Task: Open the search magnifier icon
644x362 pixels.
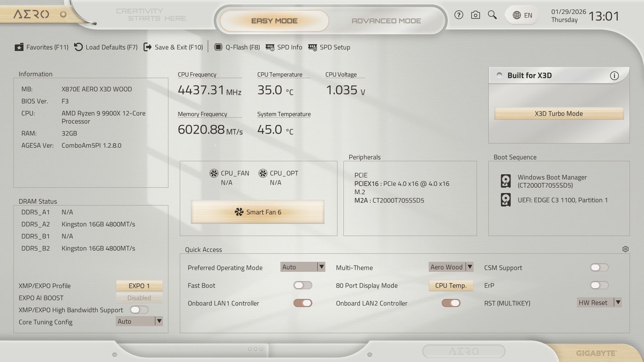Action: coord(492,15)
